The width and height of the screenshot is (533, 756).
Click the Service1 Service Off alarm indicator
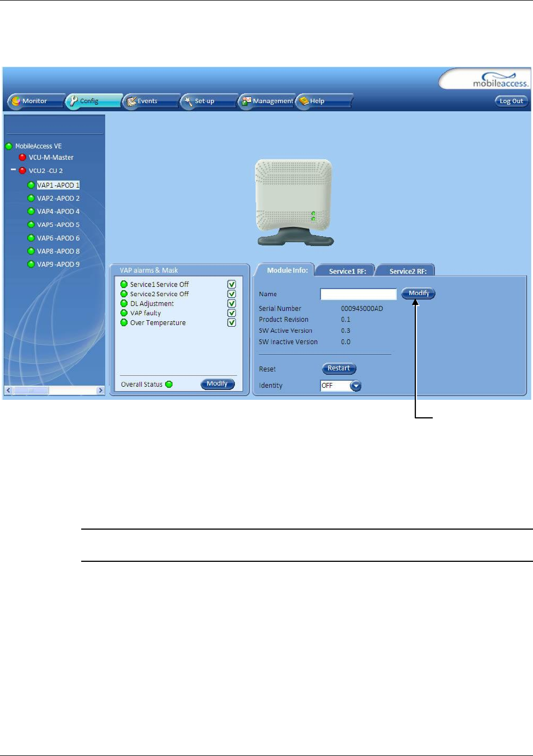124,284
